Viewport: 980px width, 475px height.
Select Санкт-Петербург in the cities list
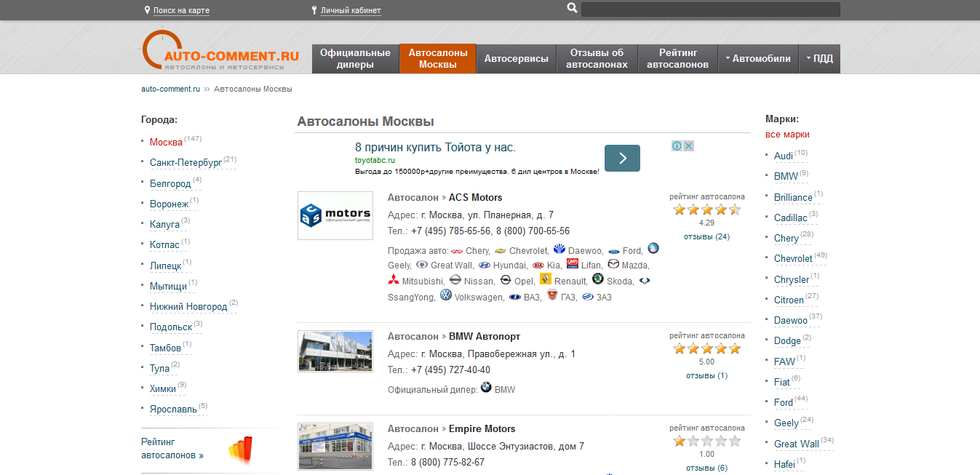pyautogui.click(x=186, y=163)
